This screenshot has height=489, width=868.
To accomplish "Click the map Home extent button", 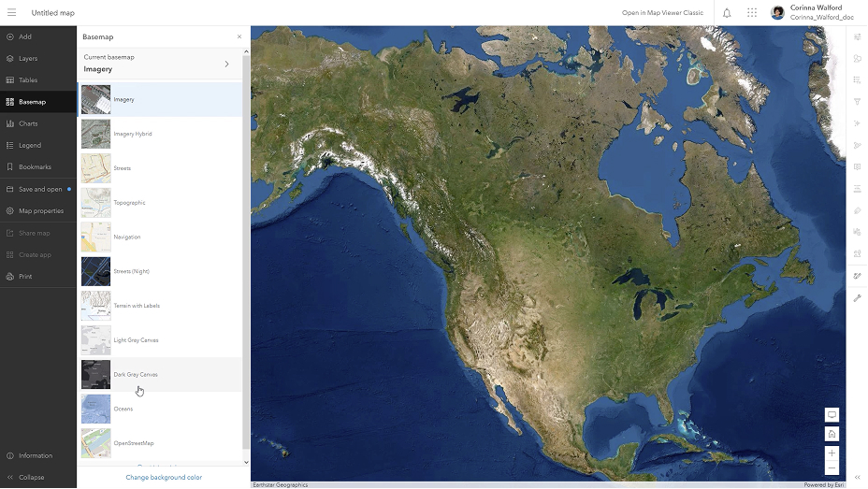I will tap(832, 434).
